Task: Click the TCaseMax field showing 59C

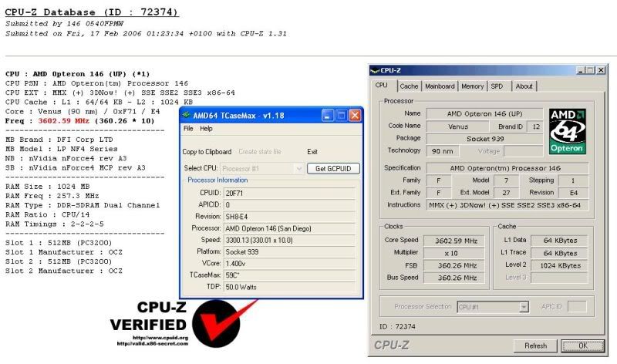Action: 290,275
